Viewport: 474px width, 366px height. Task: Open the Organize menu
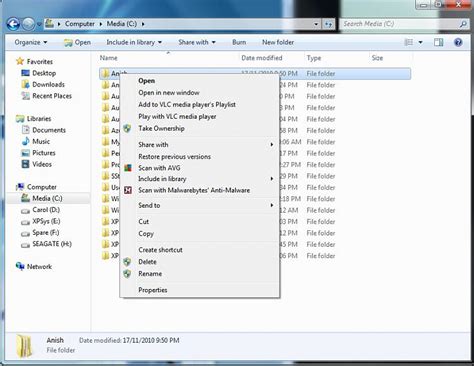click(31, 42)
